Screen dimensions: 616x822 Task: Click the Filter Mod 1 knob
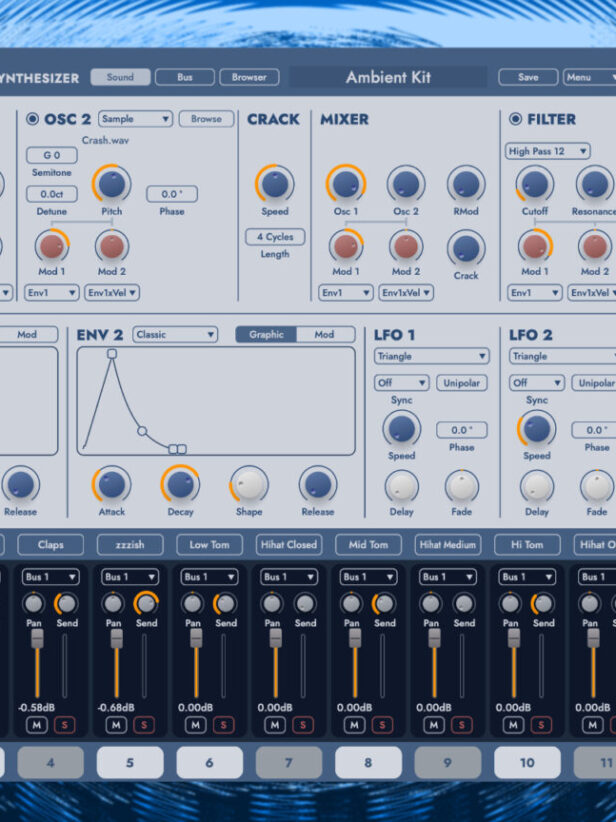(x=535, y=246)
